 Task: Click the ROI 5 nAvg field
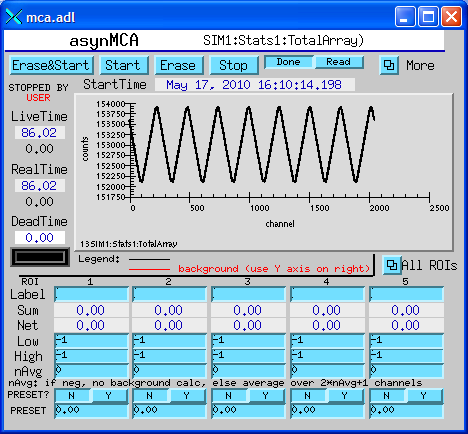[x=407, y=371]
